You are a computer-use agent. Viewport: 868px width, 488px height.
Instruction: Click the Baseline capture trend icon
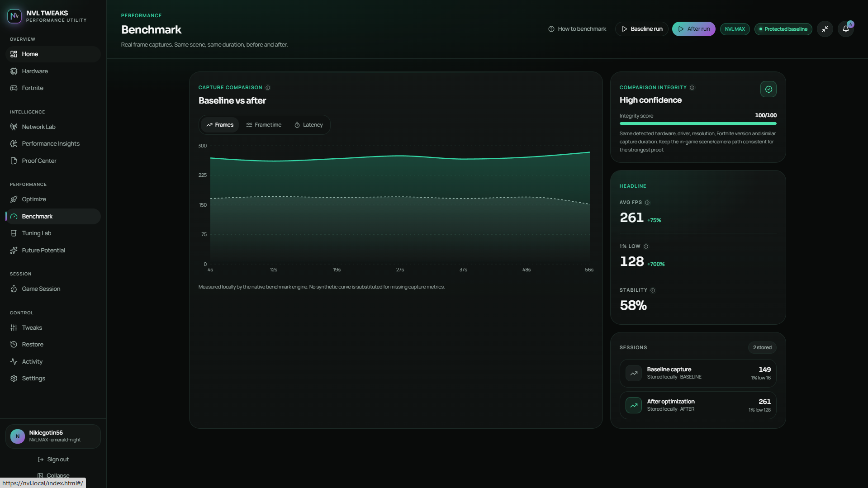tap(634, 374)
